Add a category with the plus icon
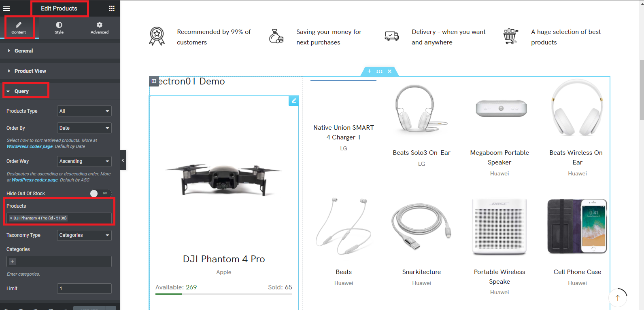Image resolution: width=644 pixels, height=310 pixels. [x=12, y=261]
